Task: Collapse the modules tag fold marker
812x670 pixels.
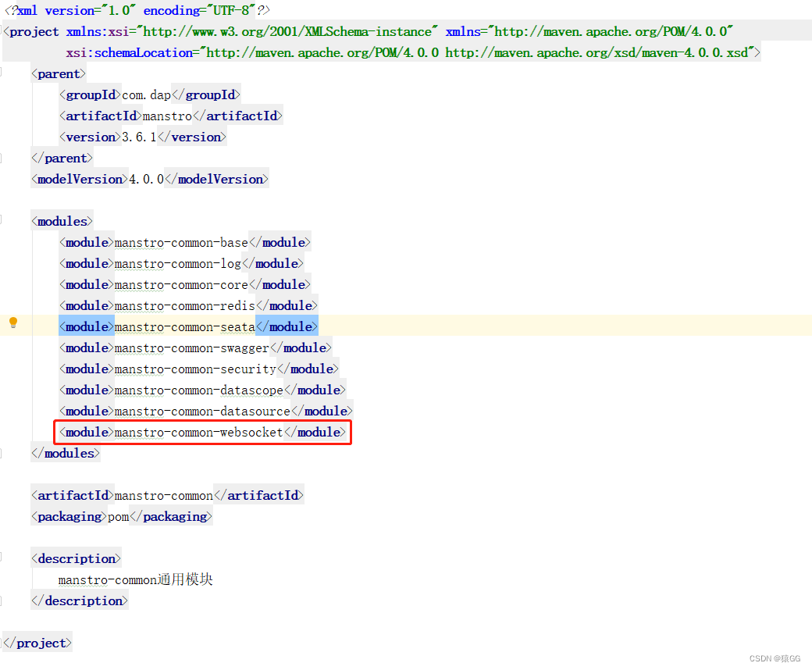Action: tap(1, 219)
